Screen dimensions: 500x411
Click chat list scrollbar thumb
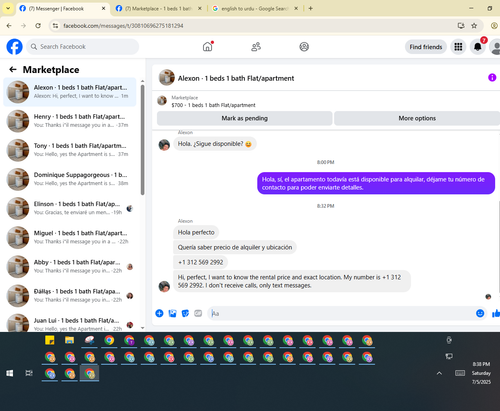pyautogui.click(x=142, y=140)
